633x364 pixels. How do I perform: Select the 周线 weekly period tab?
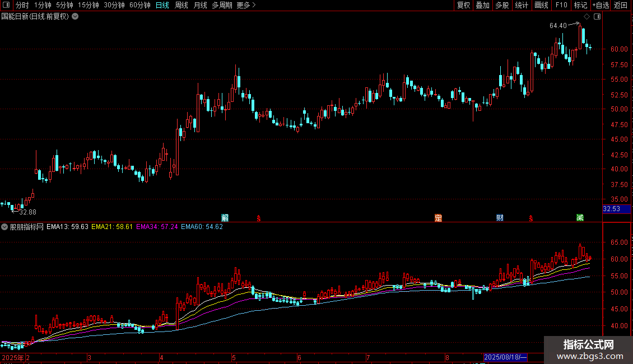(181, 5)
